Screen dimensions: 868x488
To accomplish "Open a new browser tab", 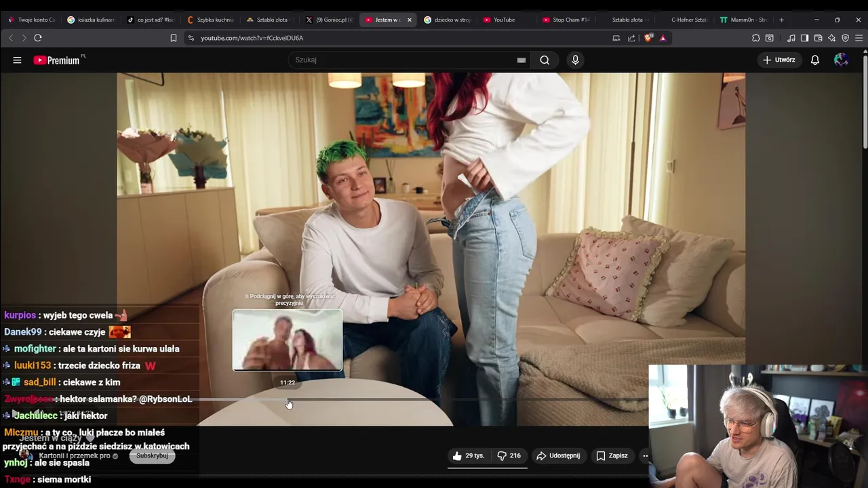I will pyautogui.click(x=781, y=20).
